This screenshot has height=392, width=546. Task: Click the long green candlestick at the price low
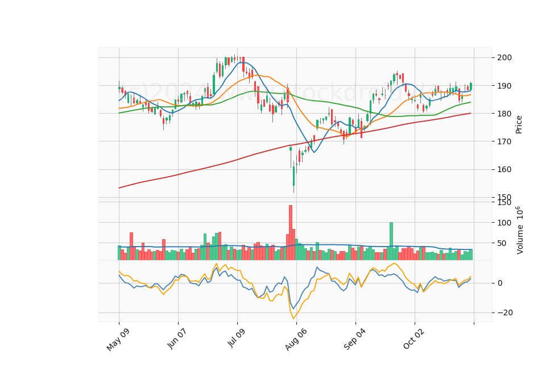pos(294,176)
